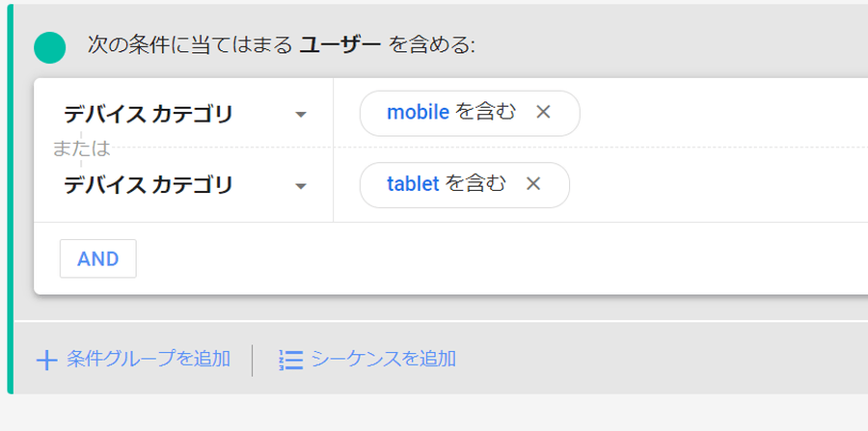868x431 pixels.
Task: Change the ユーザー scope in the header
Action: [341, 45]
